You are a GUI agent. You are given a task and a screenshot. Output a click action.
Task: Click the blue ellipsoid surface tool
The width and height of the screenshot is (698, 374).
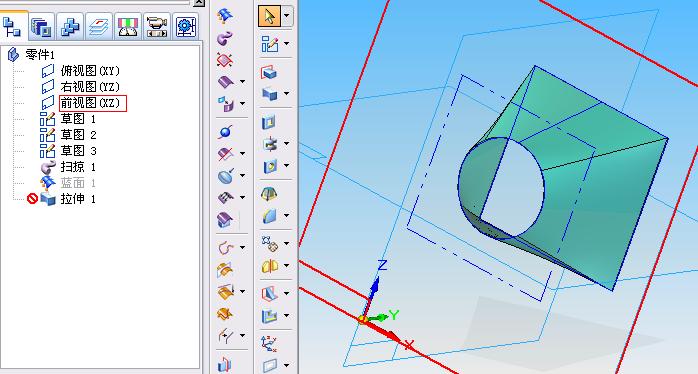[226, 175]
